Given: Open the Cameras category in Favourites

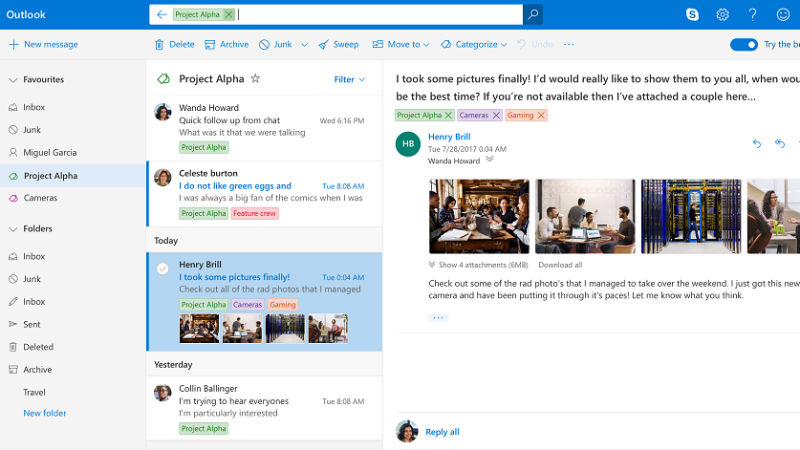Looking at the screenshot, I should coord(40,198).
